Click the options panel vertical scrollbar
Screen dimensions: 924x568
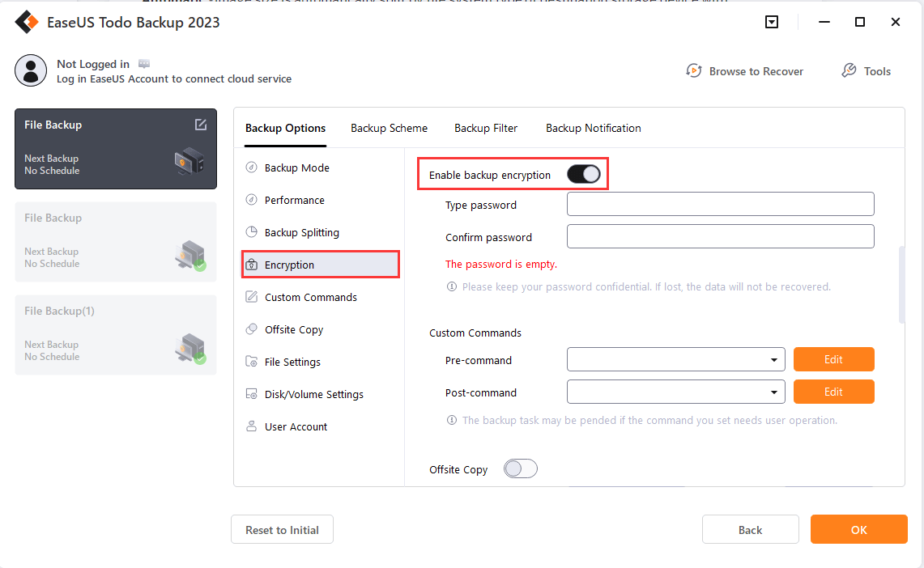901,285
